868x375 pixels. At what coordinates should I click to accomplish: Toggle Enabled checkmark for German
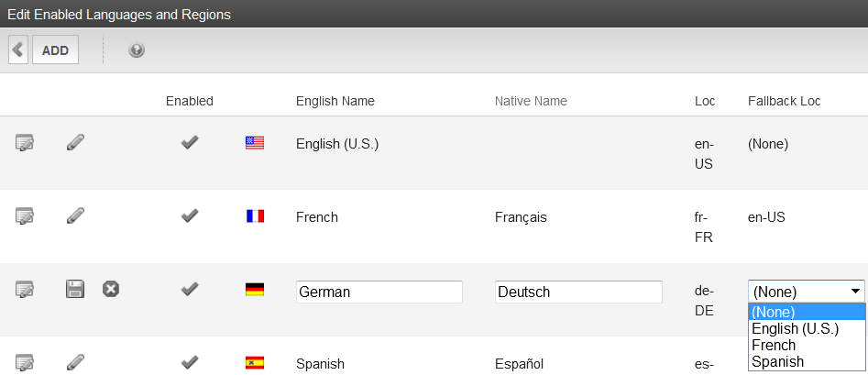190,289
